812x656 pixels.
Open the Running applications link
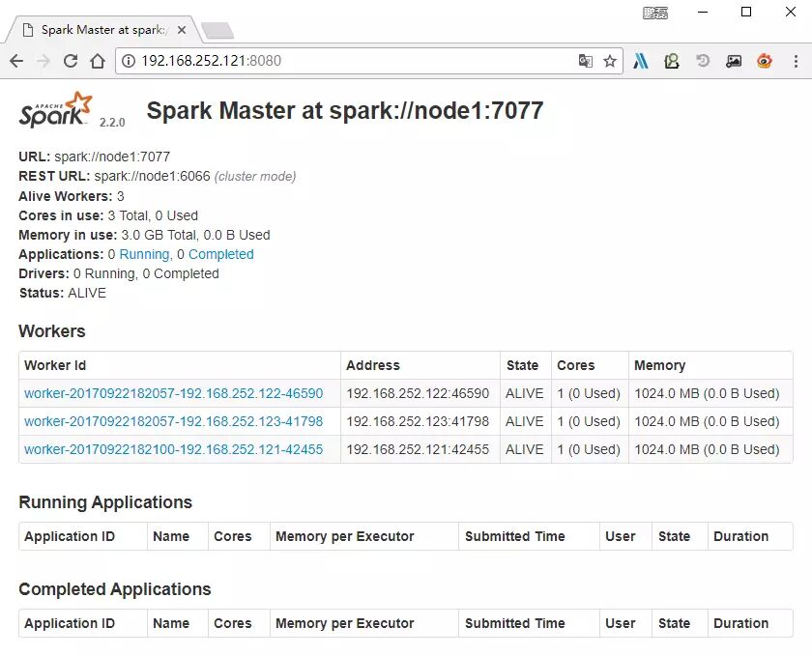[144, 254]
